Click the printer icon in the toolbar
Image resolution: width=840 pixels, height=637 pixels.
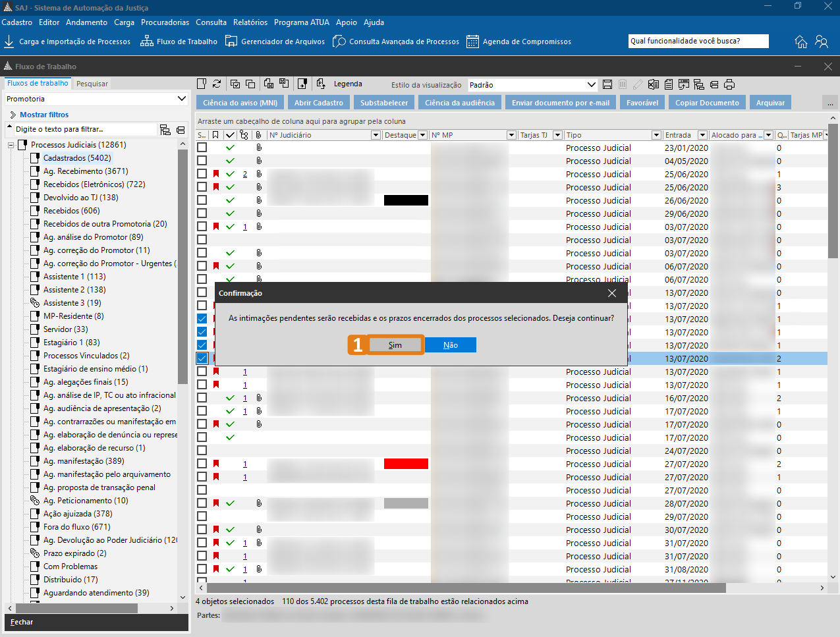[729, 84]
